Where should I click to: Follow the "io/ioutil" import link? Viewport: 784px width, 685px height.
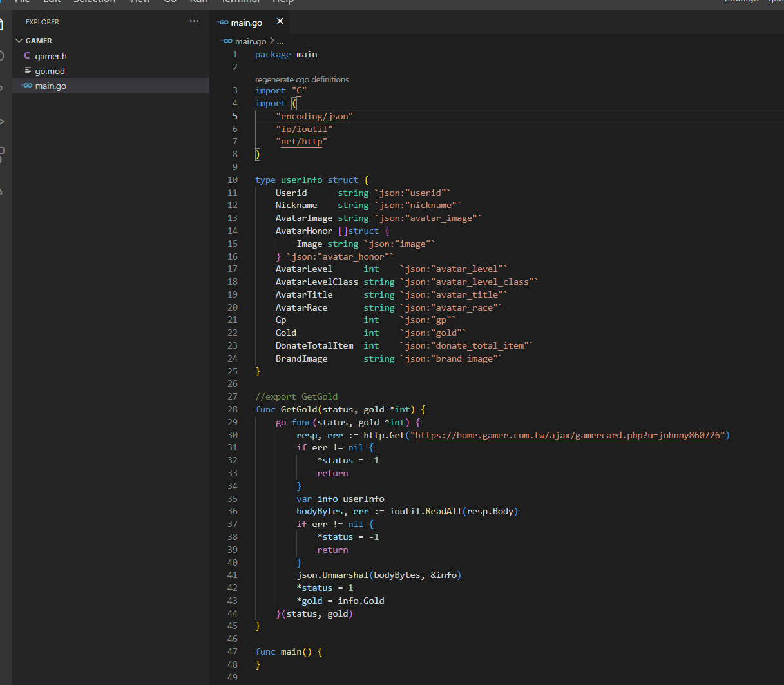tap(304, 130)
